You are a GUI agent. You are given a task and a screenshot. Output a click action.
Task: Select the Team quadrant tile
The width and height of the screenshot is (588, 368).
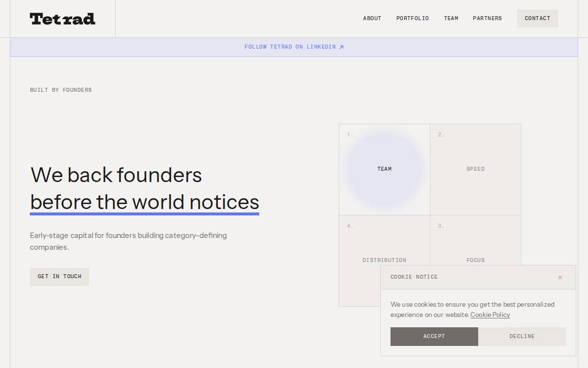pos(385,169)
